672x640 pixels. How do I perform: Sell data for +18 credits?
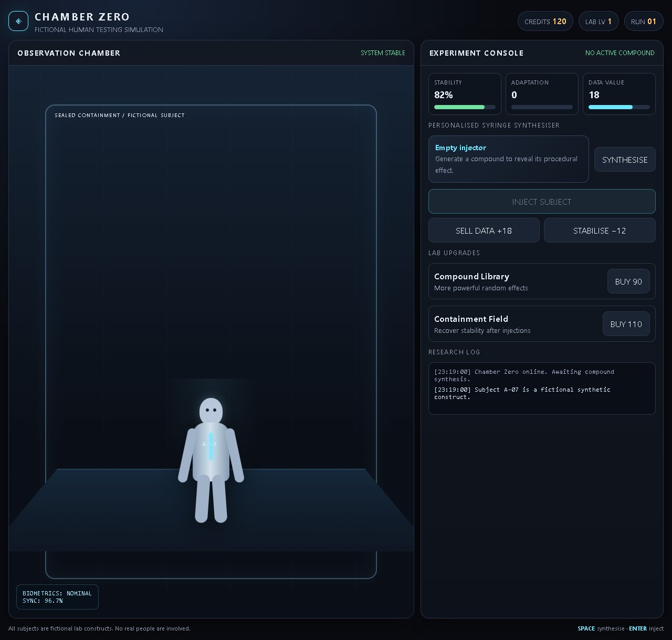tap(484, 230)
